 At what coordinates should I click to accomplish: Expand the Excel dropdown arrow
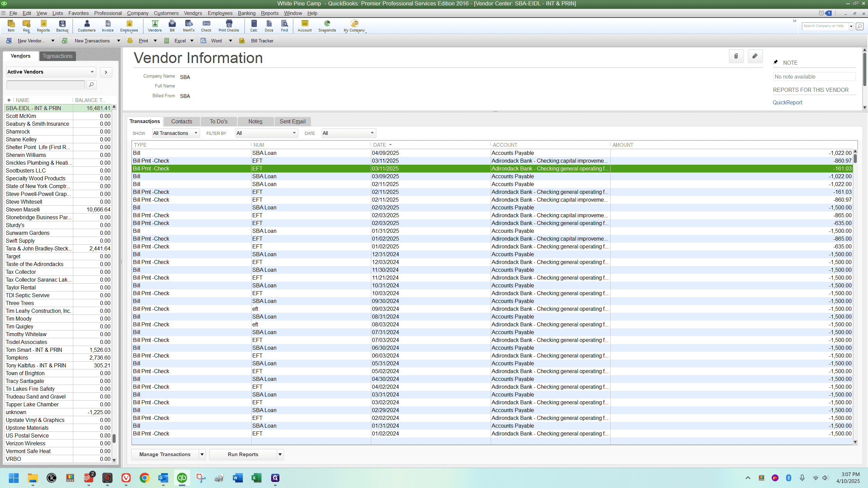(x=192, y=41)
